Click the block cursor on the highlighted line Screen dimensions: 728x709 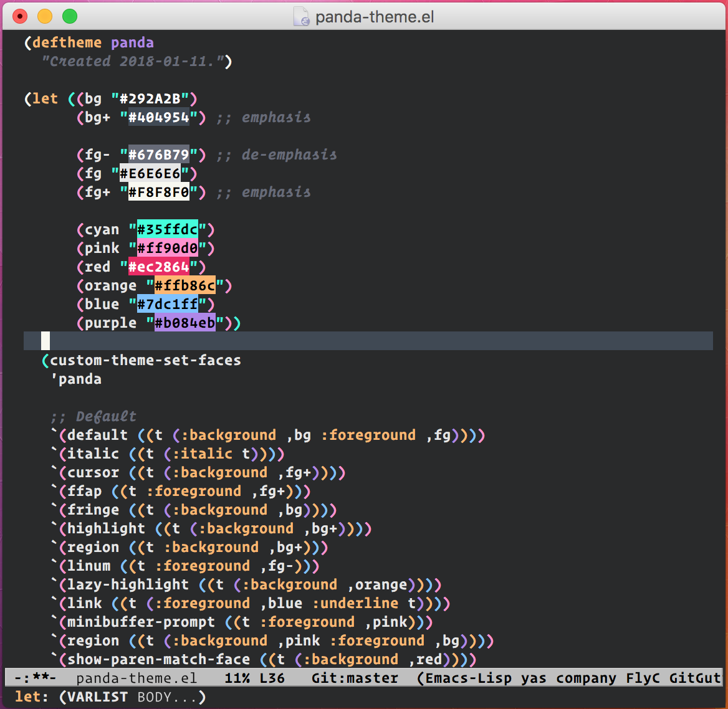click(x=45, y=341)
